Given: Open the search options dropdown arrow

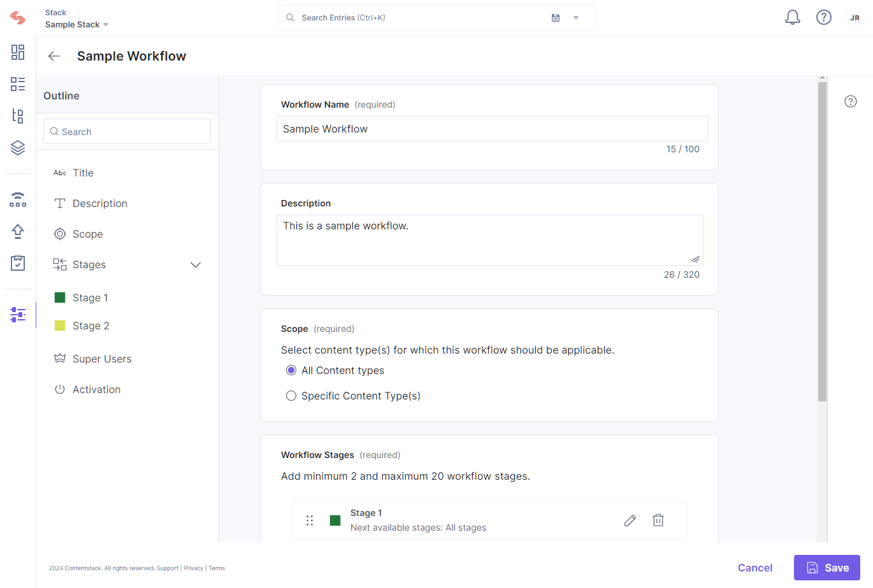Looking at the screenshot, I should (576, 18).
